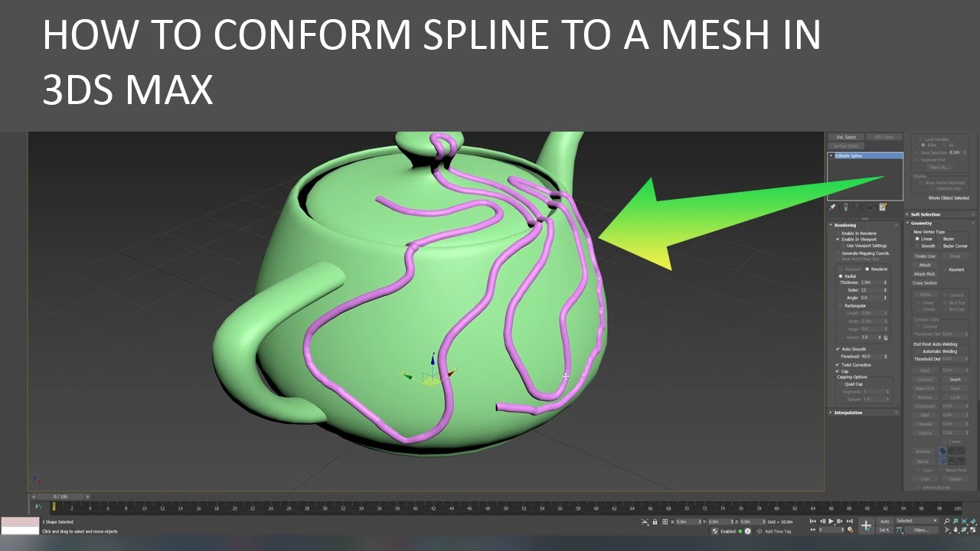Click the Set Keys large plus button

866,525
